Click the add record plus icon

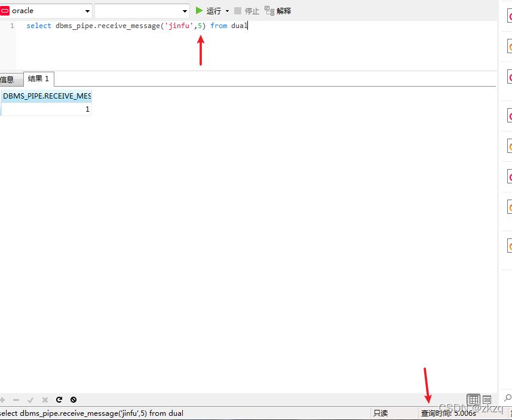2,400
